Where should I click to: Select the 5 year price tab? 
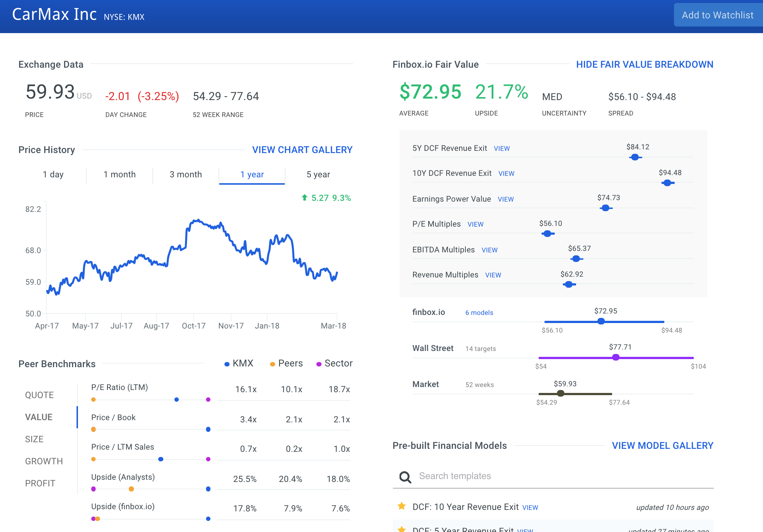318,174
